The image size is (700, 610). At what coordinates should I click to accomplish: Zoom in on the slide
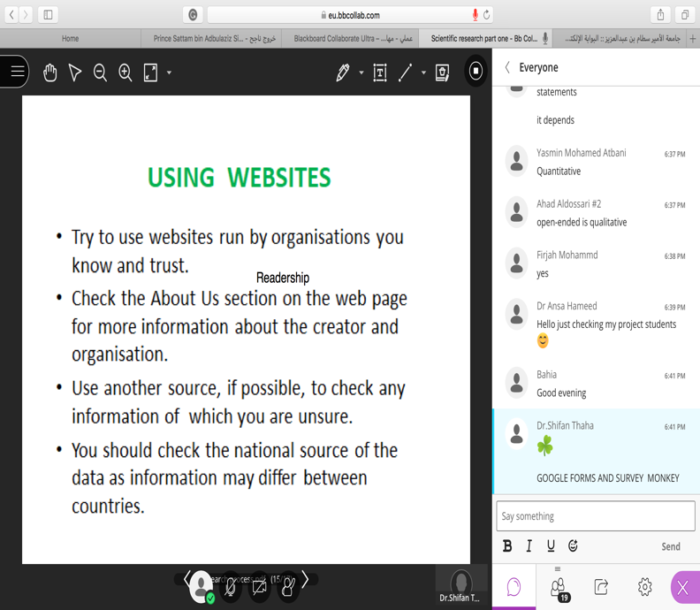coord(126,72)
